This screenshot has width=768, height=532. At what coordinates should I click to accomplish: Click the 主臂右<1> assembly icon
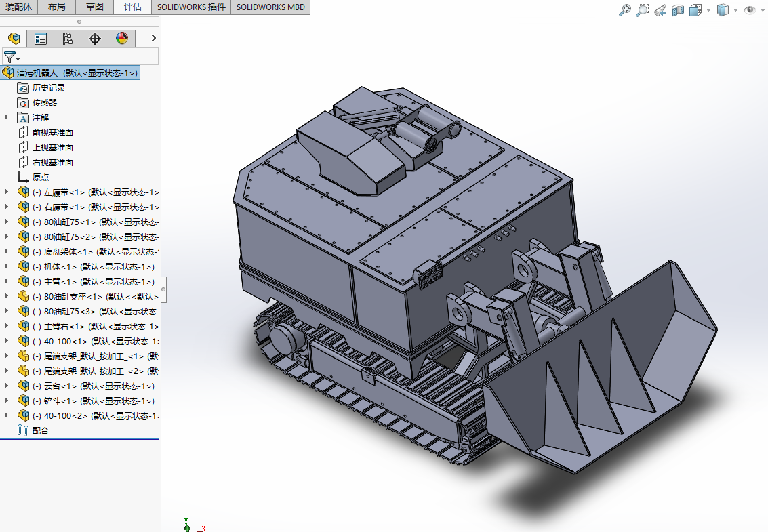[x=23, y=326]
